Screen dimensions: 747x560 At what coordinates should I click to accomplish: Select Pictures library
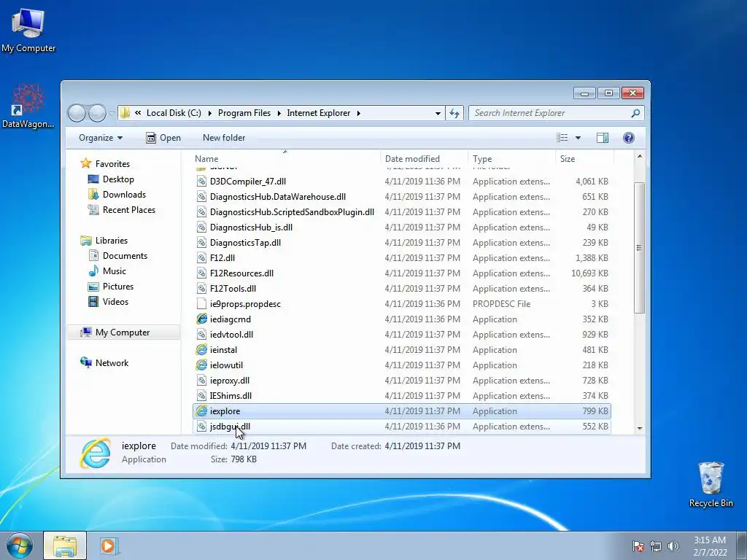(x=118, y=286)
